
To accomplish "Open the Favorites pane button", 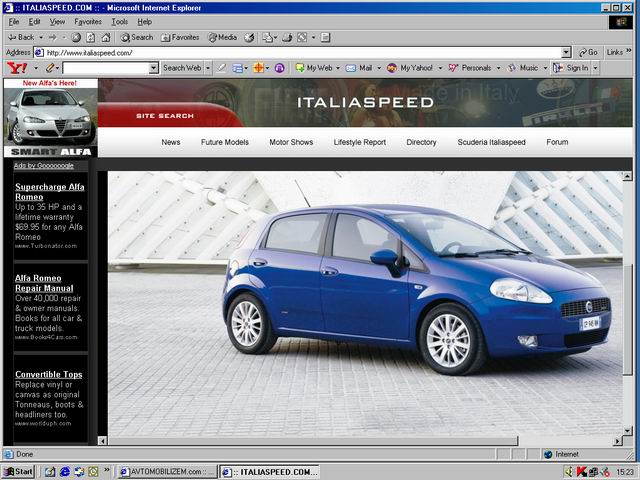I will click(x=180, y=38).
